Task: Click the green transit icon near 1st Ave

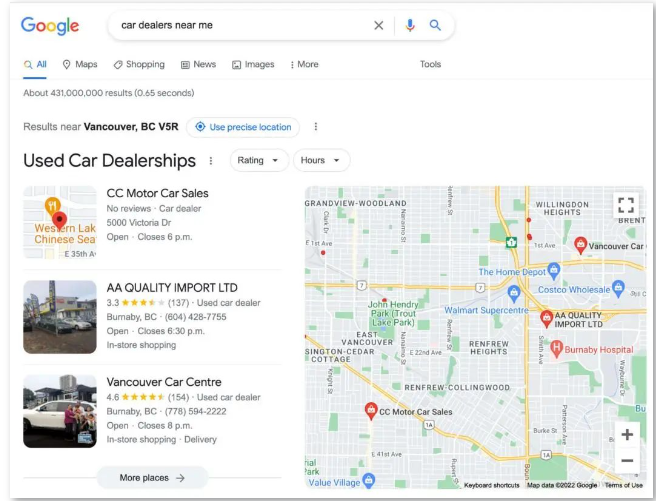Action: pyautogui.click(x=511, y=242)
